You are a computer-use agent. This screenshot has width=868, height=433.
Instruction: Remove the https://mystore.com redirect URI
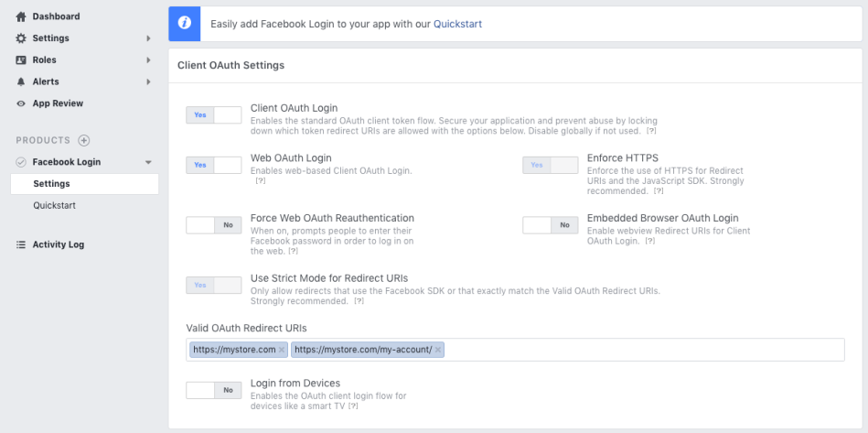(x=282, y=350)
